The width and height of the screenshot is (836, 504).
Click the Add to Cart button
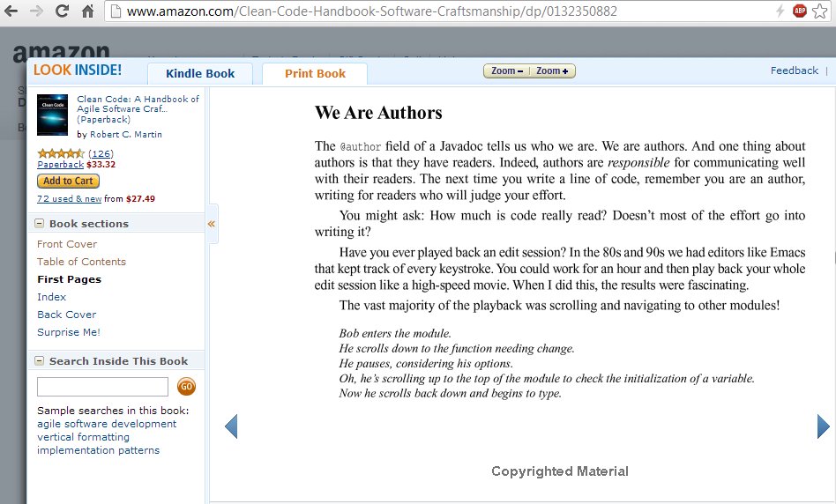click(68, 181)
